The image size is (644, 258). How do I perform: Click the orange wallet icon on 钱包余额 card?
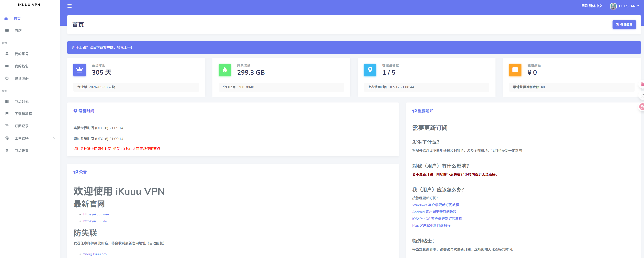tap(515, 70)
